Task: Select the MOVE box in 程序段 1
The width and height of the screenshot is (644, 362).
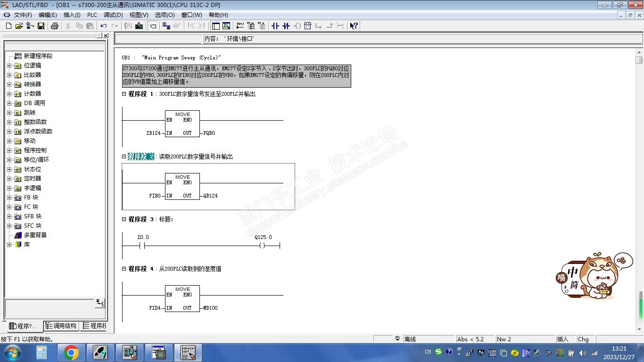Action: point(182,124)
